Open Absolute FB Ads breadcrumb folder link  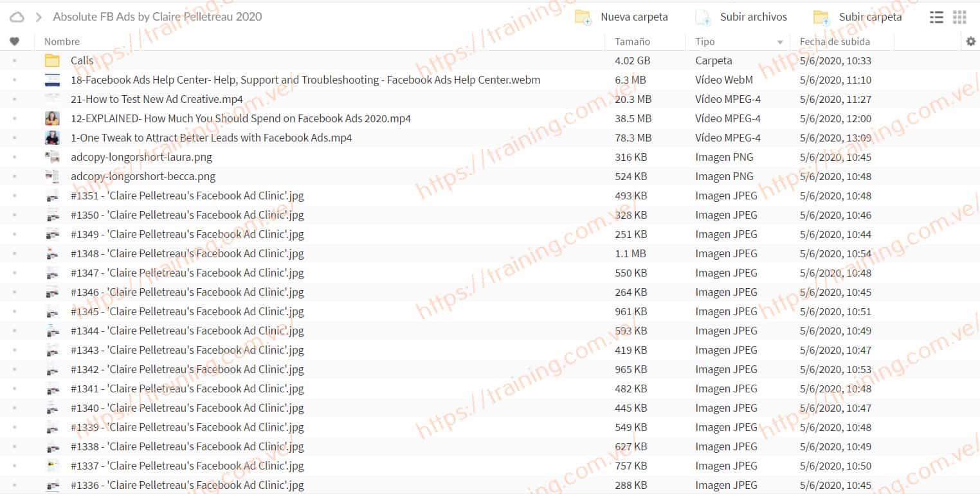[x=158, y=17]
